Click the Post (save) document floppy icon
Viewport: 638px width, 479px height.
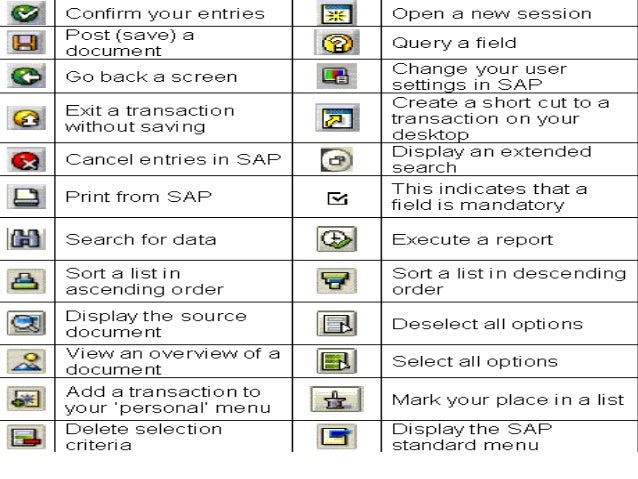click(x=26, y=43)
